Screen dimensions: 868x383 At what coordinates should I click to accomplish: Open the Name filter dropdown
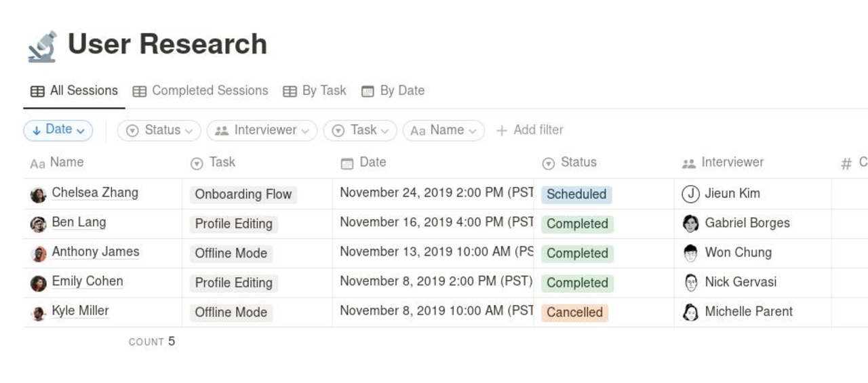(x=443, y=130)
